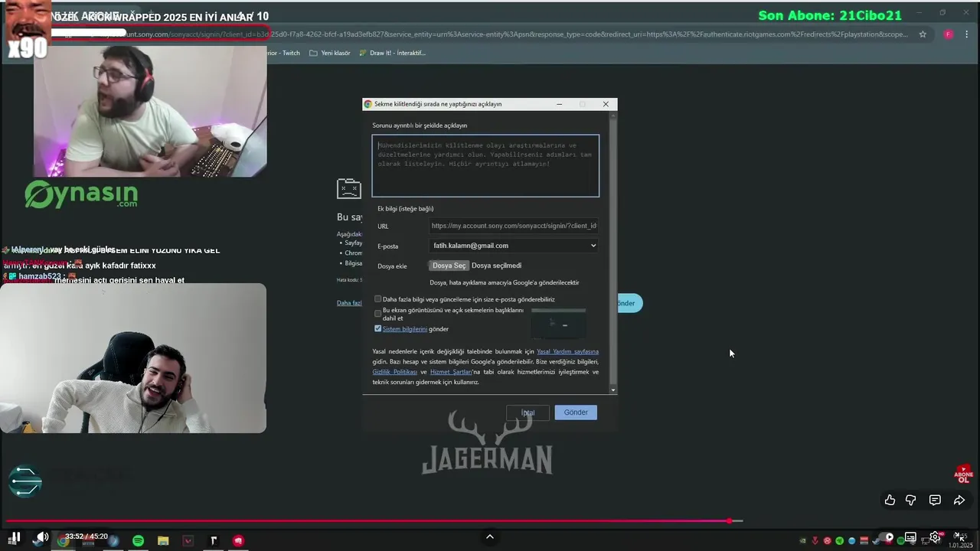Enable e-posta updates checkbox
This screenshot has height=551, width=980.
point(377,299)
